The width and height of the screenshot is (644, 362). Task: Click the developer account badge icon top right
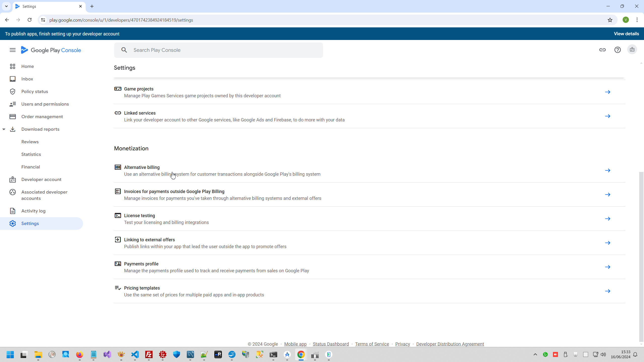(x=632, y=50)
